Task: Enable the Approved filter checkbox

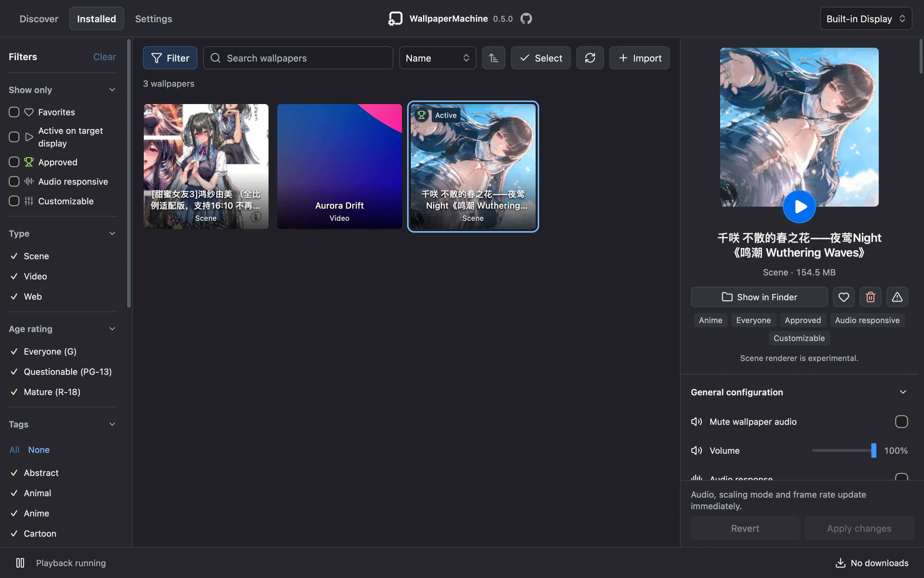Action: (14, 162)
